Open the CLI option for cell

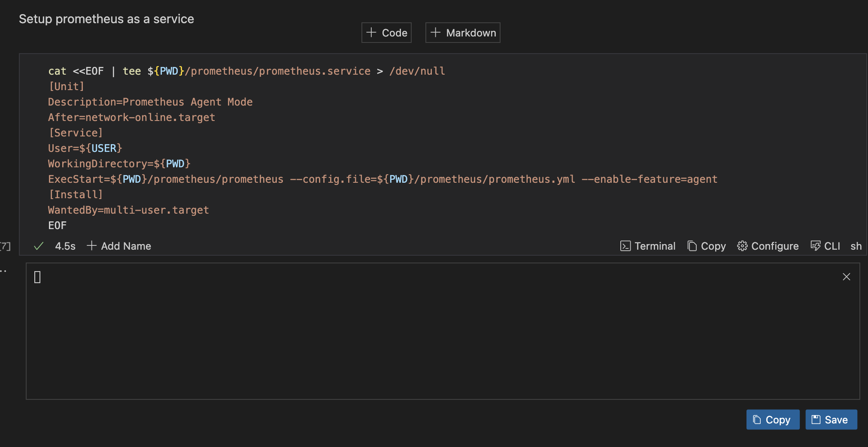tap(825, 246)
